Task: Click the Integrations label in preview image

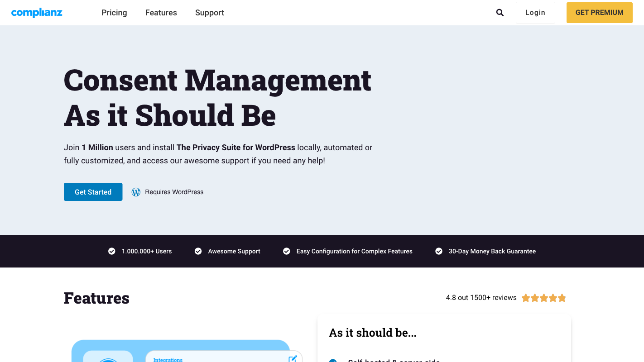Action: 168,360
